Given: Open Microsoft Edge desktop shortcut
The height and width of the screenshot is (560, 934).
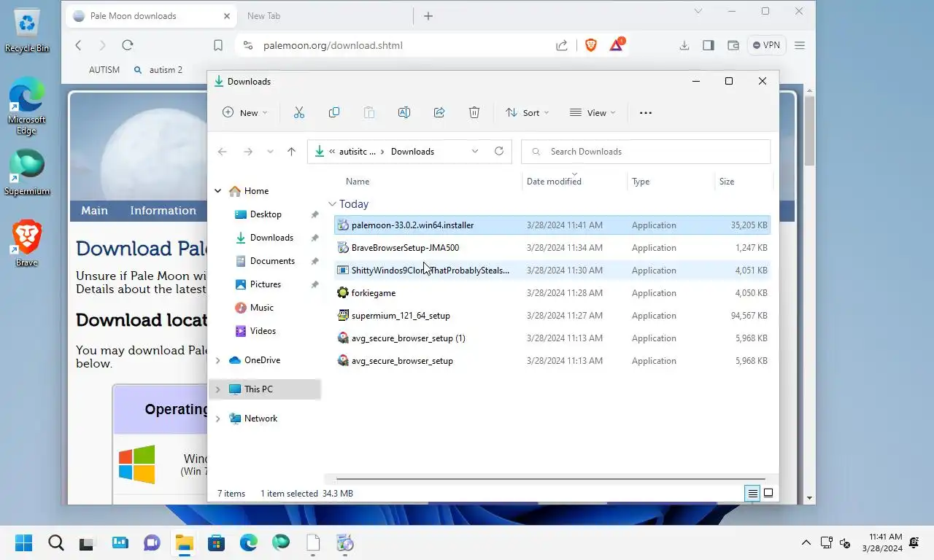Looking at the screenshot, I should [26, 106].
